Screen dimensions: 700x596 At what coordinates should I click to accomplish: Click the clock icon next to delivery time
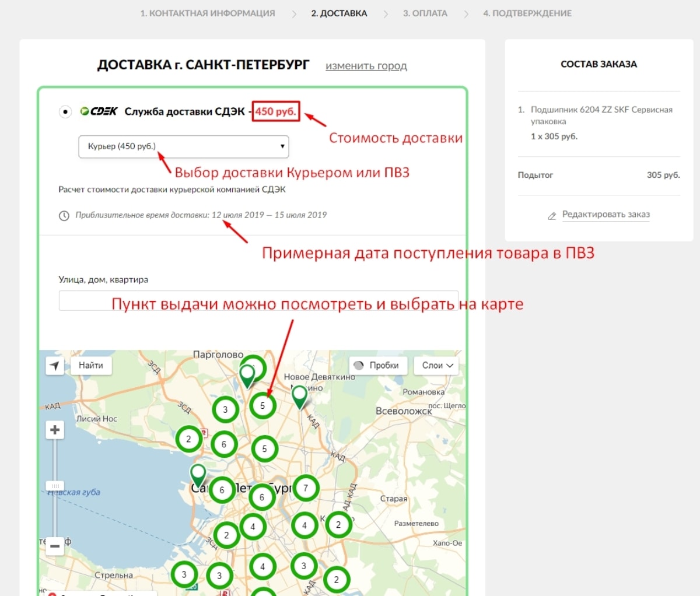pyautogui.click(x=64, y=216)
